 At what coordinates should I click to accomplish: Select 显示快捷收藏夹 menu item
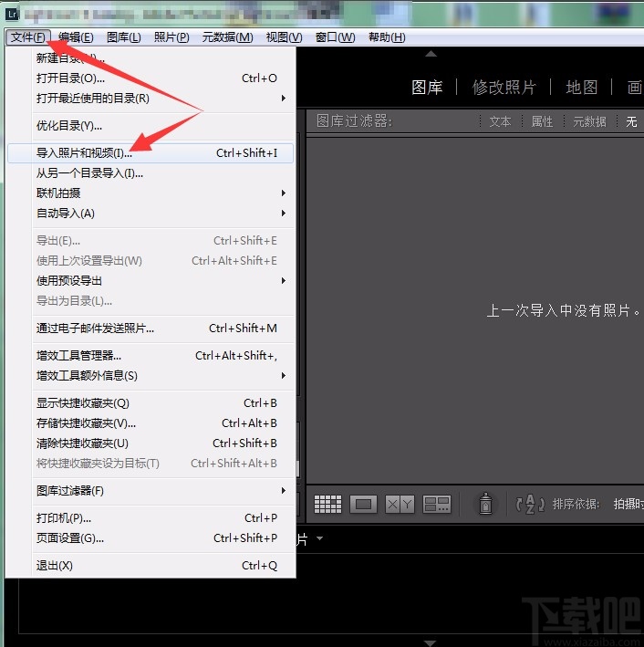(x=151, y=403)
